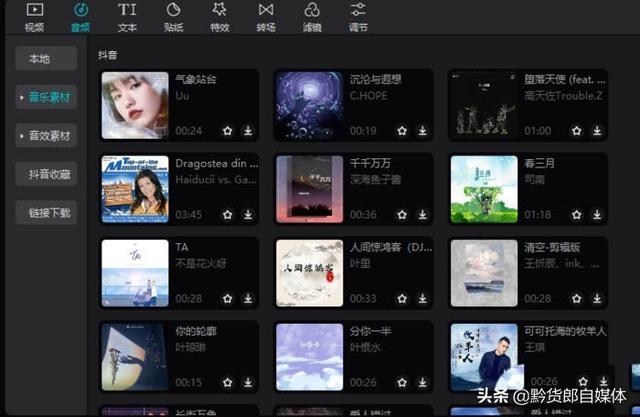Expand the 音乐素材 category arrow
The width and height of the screenshot is (640, 417).
tap(22, 98)
